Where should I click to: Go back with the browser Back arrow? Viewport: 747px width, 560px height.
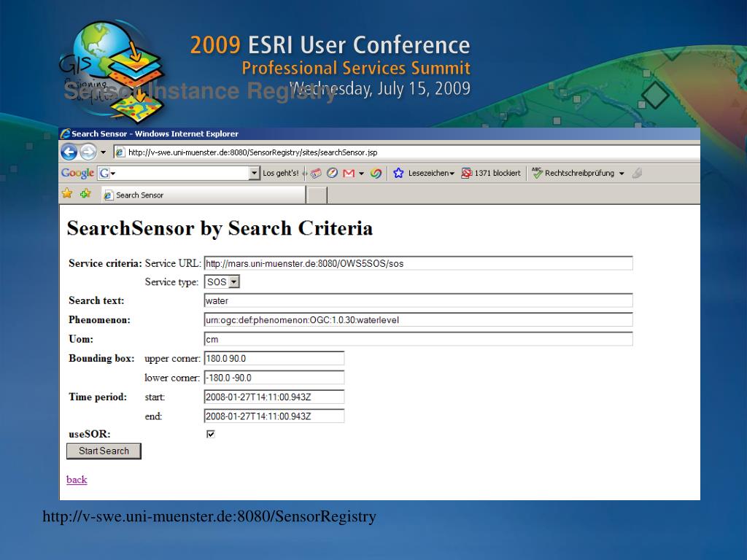coord(69,152)
